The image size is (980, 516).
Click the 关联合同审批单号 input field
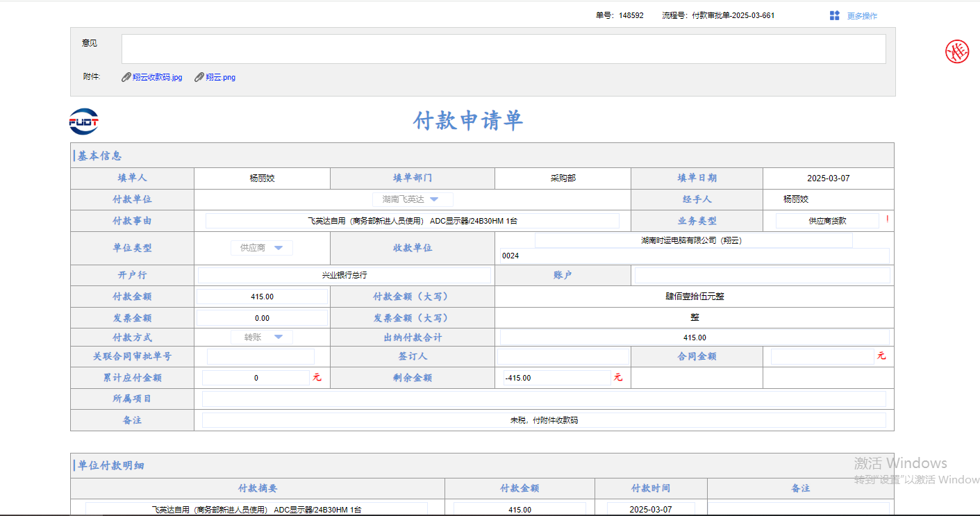point(260,357)
